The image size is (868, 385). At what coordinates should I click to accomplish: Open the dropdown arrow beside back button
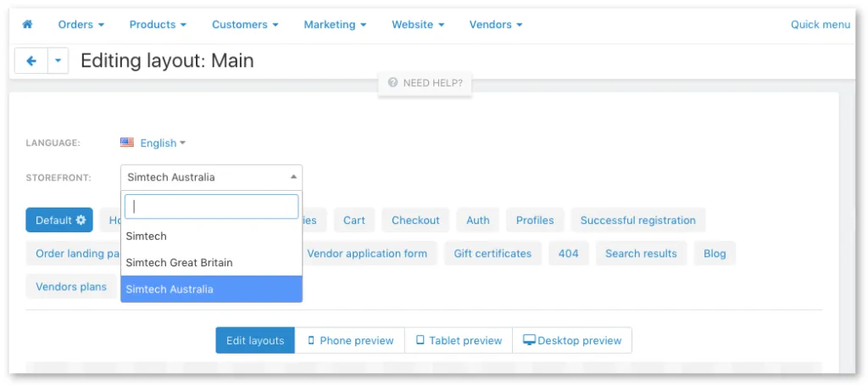(58, 61)
